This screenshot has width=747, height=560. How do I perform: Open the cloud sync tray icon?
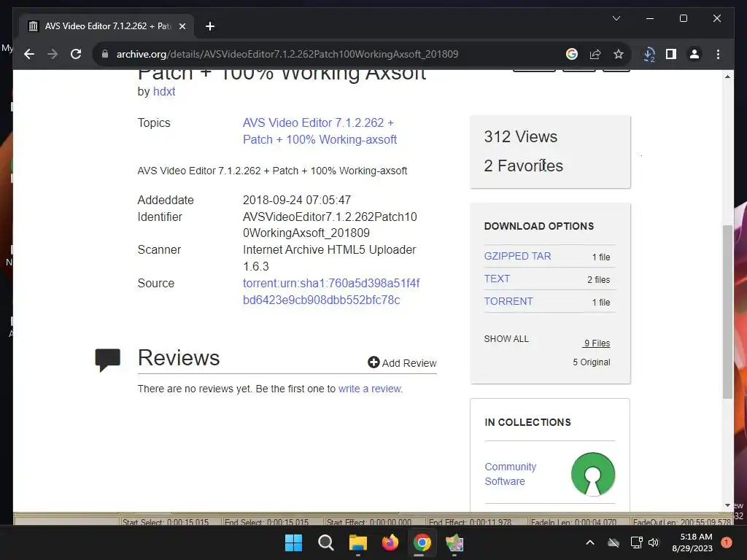[613, 542]
